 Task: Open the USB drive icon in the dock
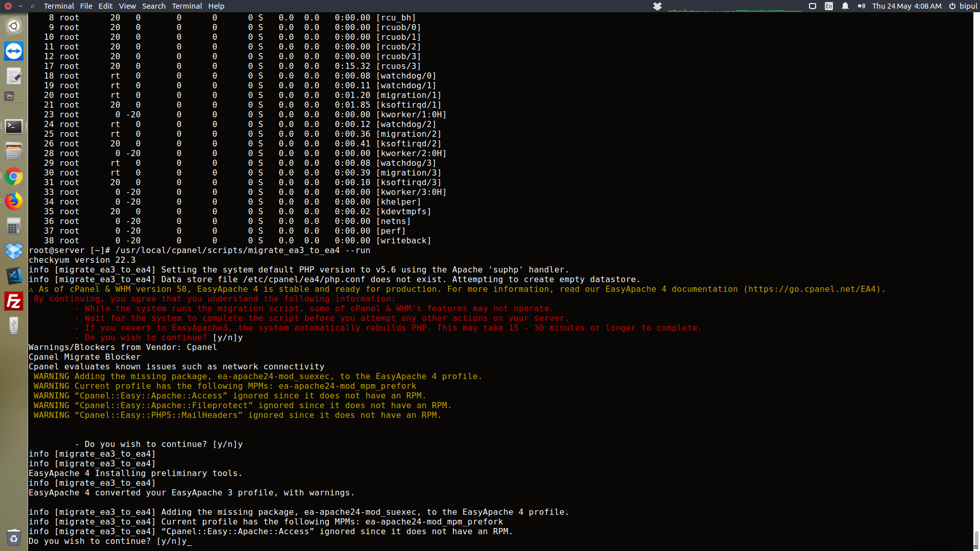coord(14,326)
